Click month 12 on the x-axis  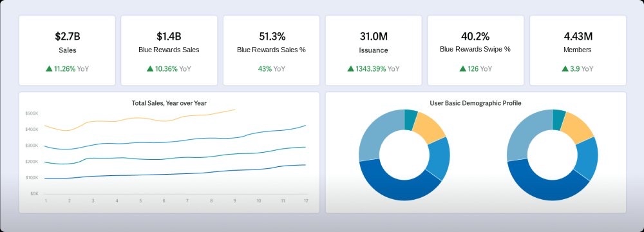pyautogui.click(x=305, y=200)
